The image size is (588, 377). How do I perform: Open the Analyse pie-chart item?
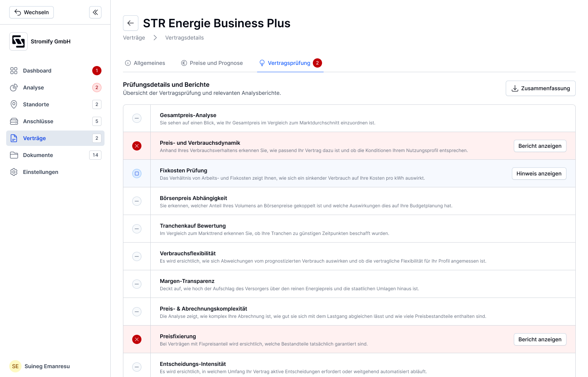(x=55, y=88)
